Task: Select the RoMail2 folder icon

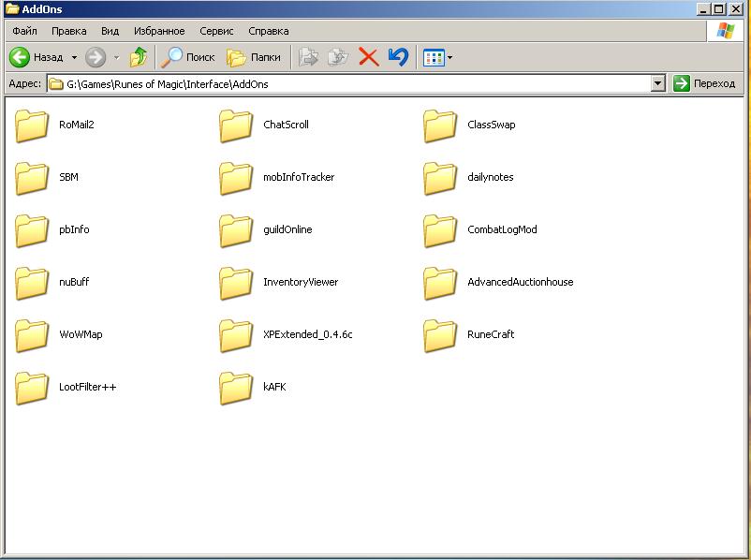Action: [x=32, y=125]
